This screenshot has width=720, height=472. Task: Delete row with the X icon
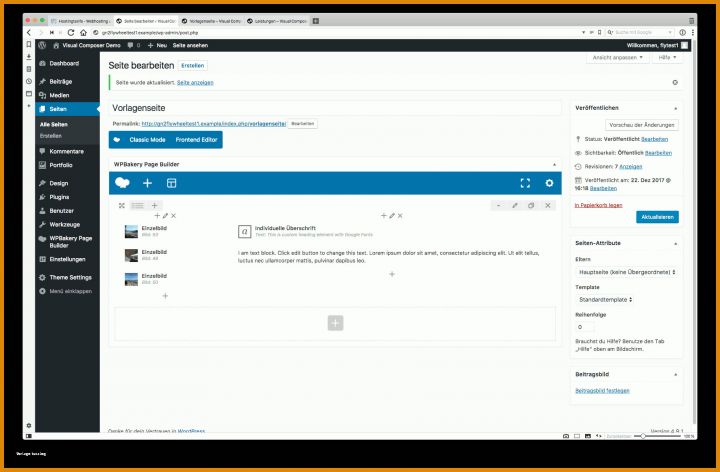(548, 205)
